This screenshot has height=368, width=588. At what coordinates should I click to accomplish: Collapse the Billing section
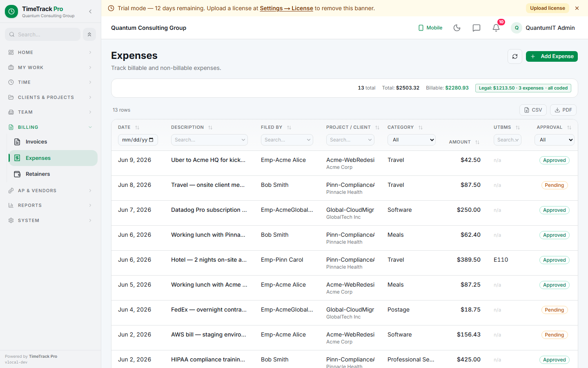coord(51,127)
